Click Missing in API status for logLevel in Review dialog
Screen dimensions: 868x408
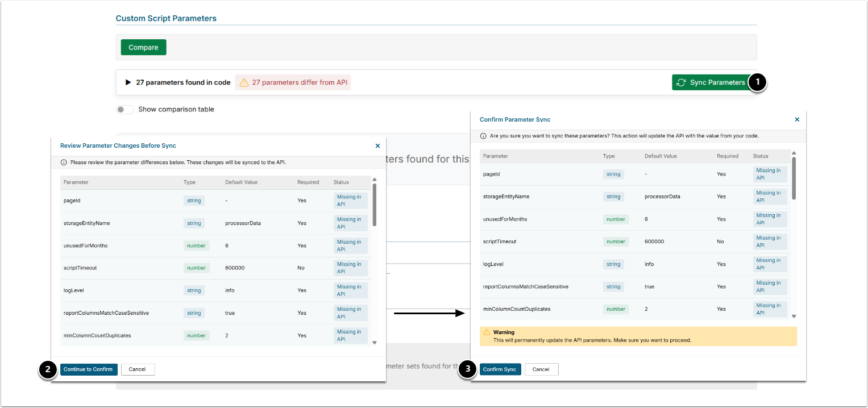(350, 290)
